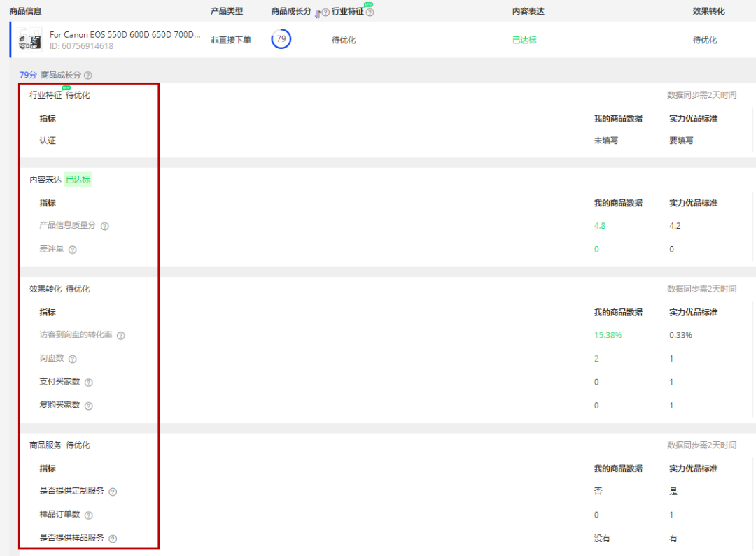
Task: Click help icon next to 行业特征 column header
Action: coord(370,13)
